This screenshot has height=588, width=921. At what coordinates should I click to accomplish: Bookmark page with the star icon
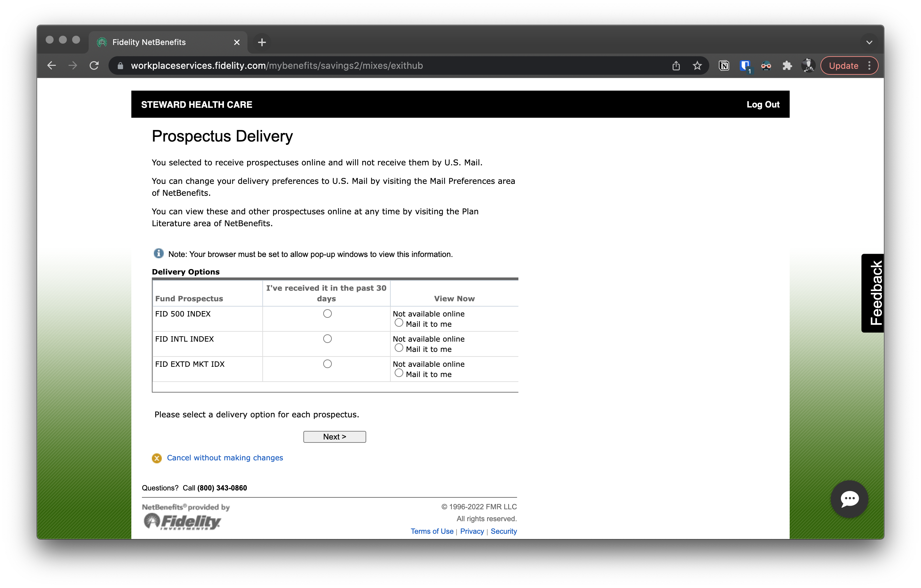tap(697, 65)
